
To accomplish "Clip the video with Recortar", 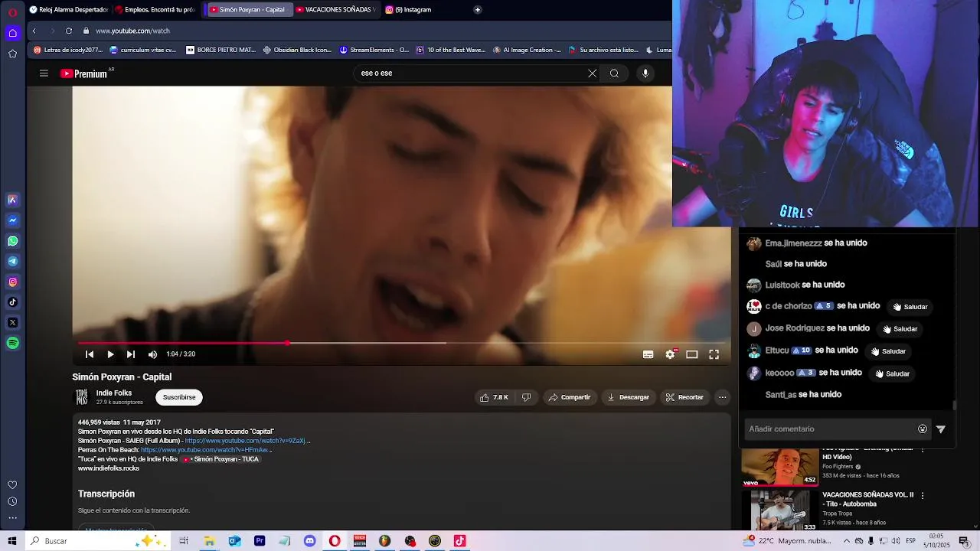I will coord(684,397).
